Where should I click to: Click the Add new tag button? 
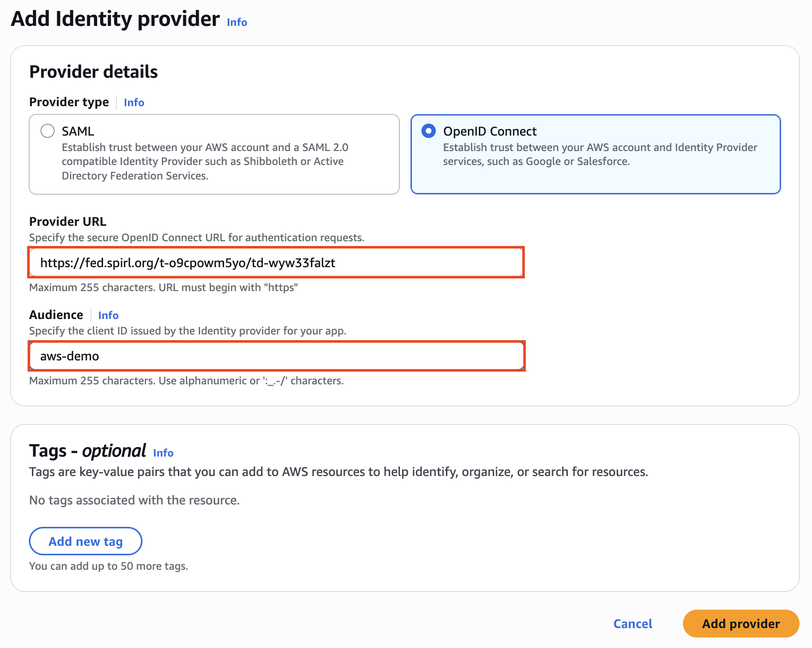point(85,541)
